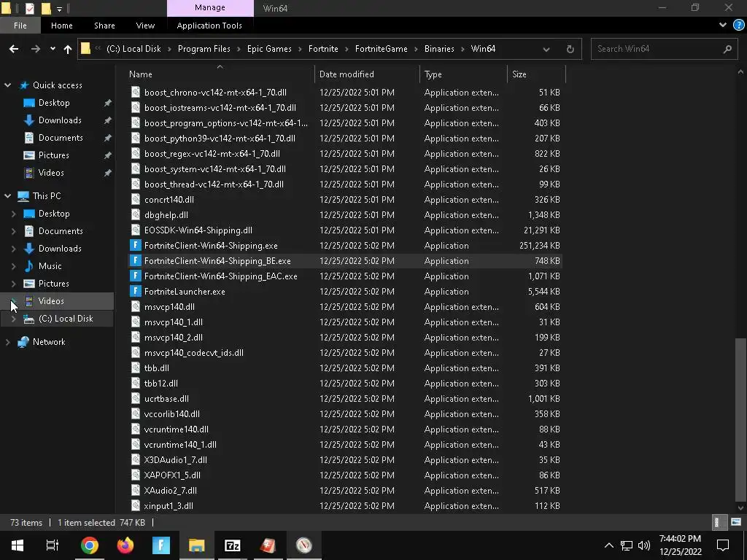Switch to large thumbnails view in status bar
747x560 pixels.
point(736,522)
